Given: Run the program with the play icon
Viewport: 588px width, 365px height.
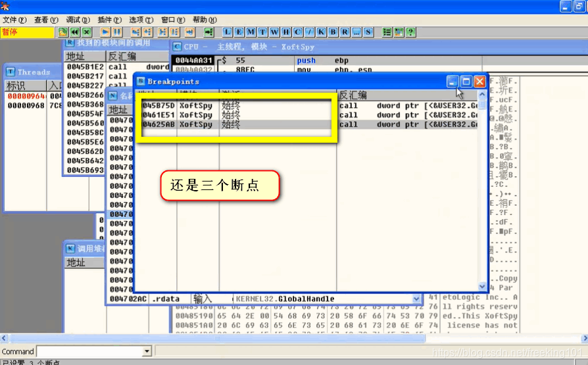Looking at the screenshot, I should (x=105, y=32).
